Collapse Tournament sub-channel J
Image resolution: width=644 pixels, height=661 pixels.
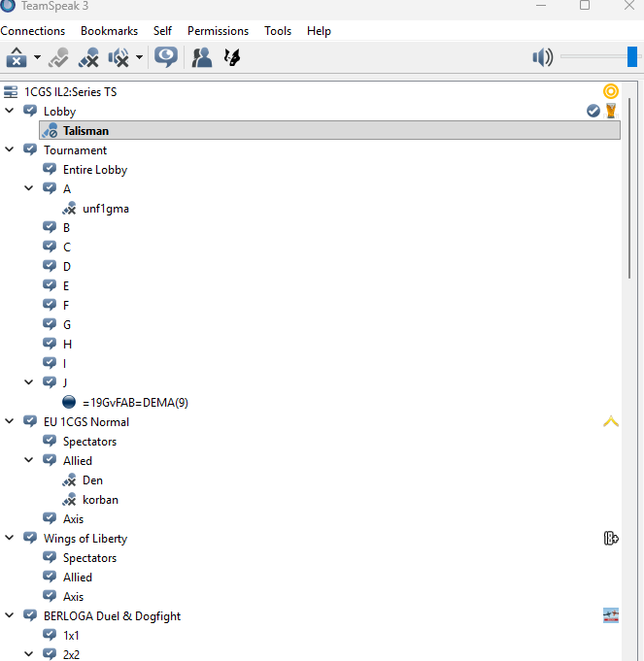29,382
